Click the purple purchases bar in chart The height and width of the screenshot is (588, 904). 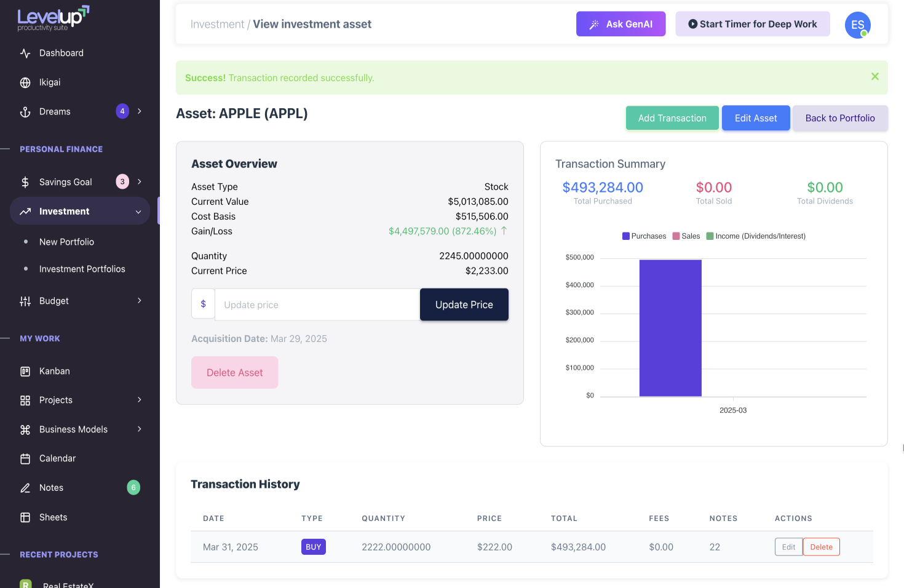tap(670, 328)
